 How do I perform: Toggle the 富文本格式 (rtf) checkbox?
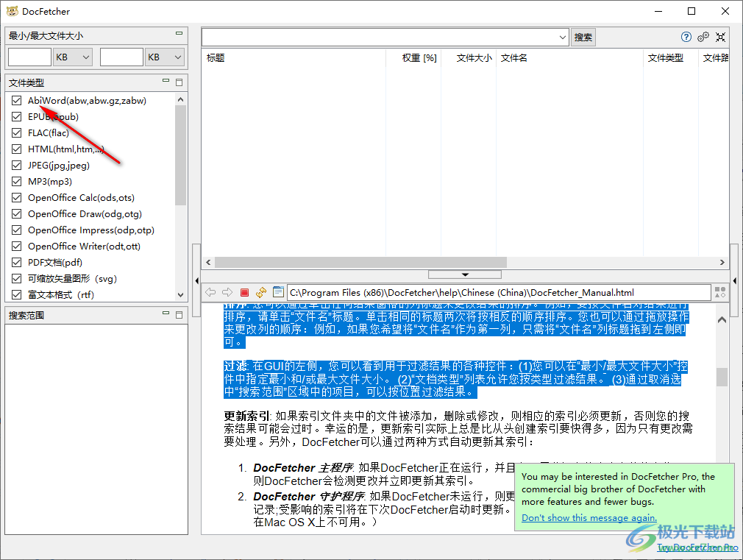click(17, 294)
